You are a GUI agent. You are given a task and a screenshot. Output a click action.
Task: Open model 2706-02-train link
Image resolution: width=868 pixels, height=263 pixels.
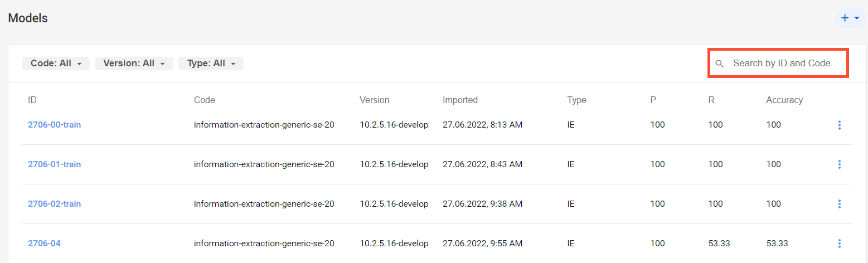tap(55, 204)
